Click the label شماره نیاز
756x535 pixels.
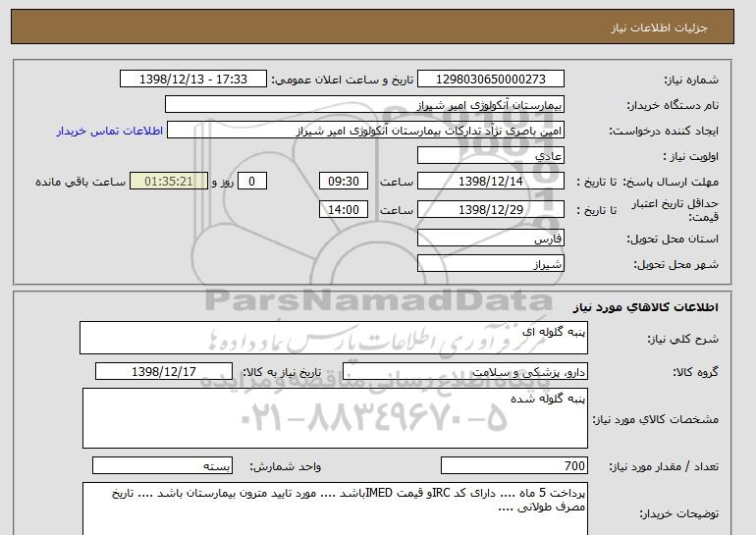click(x=691, y=80)
